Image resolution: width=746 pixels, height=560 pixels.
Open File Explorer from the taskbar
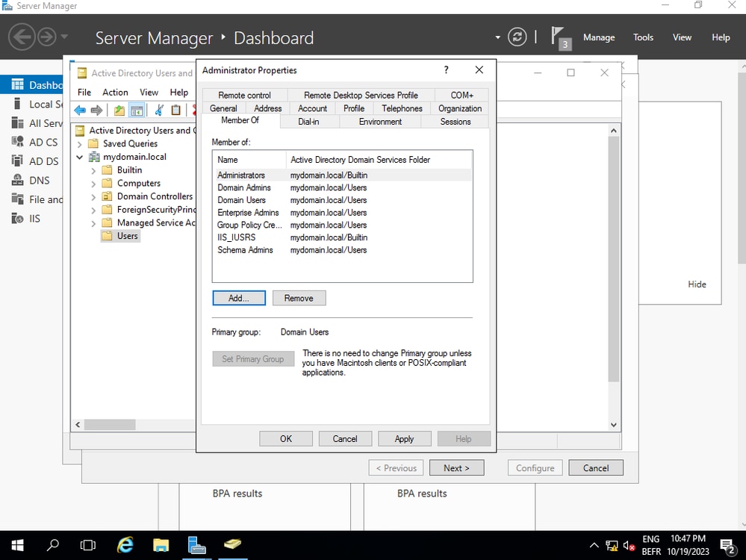point(161,545)
